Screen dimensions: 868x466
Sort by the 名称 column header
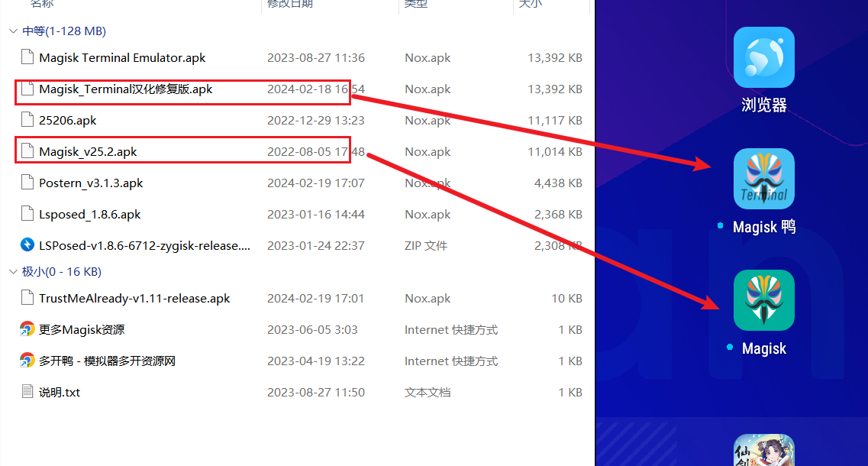coord(42,3)
